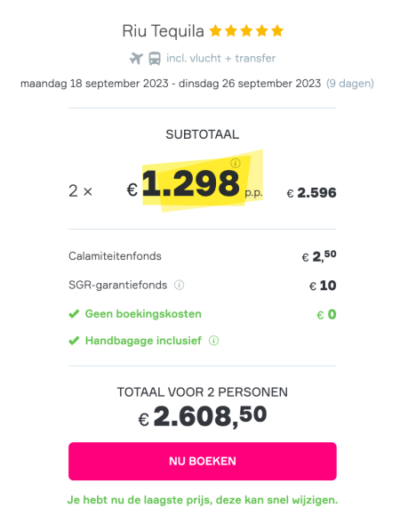Click the highlighted €1.298 p.p. price
The height and width of the screenshot is (532, 400).
click(195, 183)
